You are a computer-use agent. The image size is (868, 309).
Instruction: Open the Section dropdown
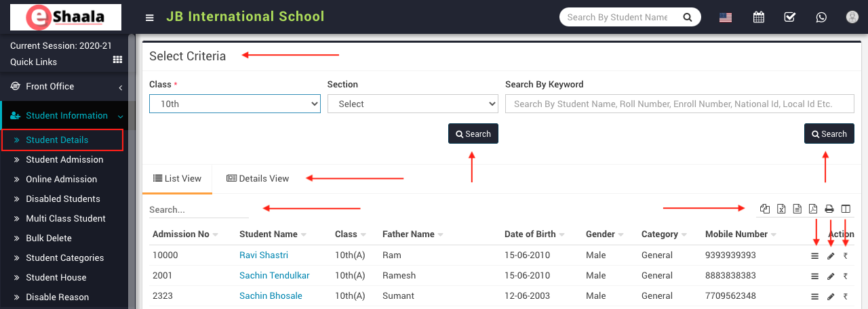click(412, 104)
